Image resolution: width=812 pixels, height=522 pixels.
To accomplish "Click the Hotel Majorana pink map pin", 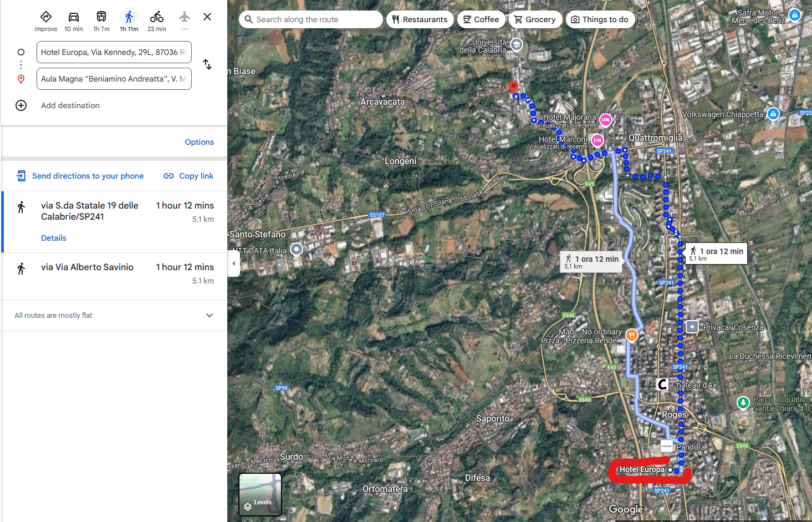I will click(x=606, y=119).
